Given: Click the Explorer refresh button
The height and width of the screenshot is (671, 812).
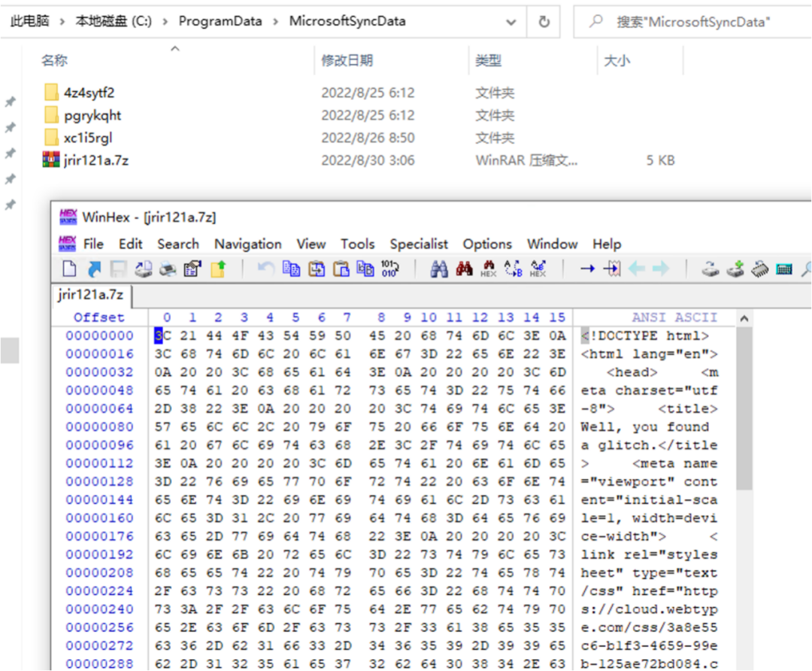Looking at the screenshot, I should coord(544,22).
